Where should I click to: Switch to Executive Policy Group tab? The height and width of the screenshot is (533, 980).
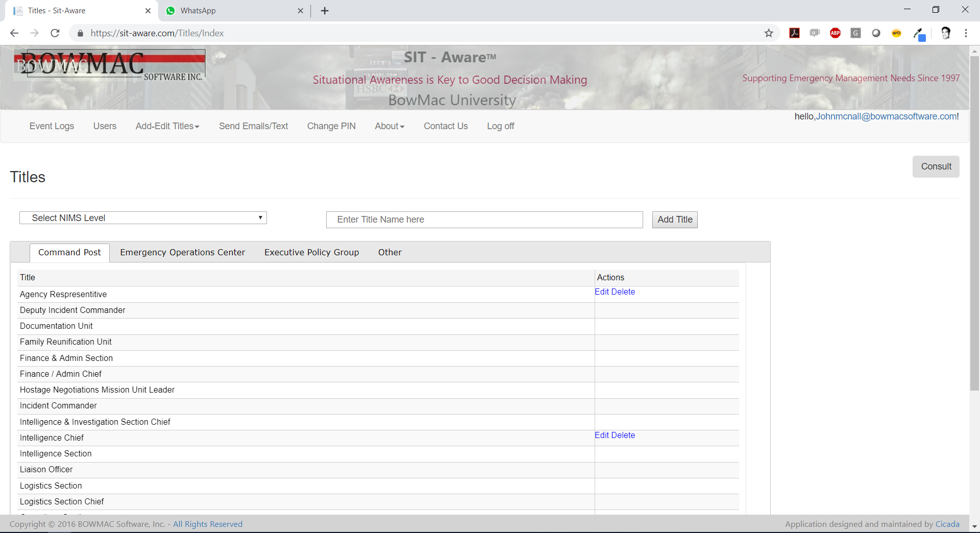(x=311, y=252)
